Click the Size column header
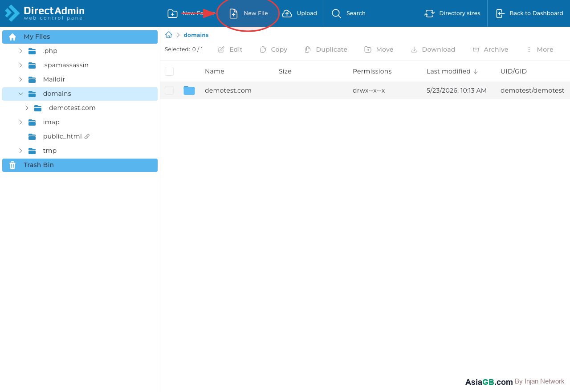Screen dimensions: 570x392 [x=285, y=71]
